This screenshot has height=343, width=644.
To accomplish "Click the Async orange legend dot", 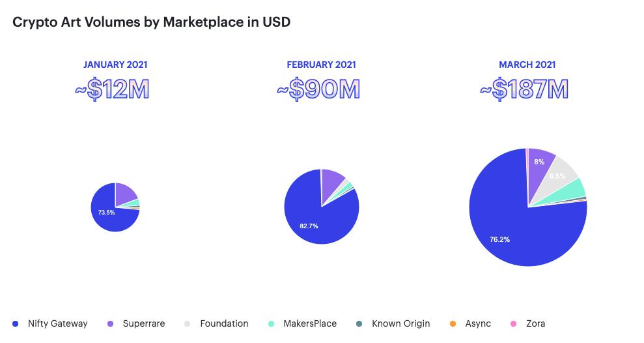I will pos(453,323).
